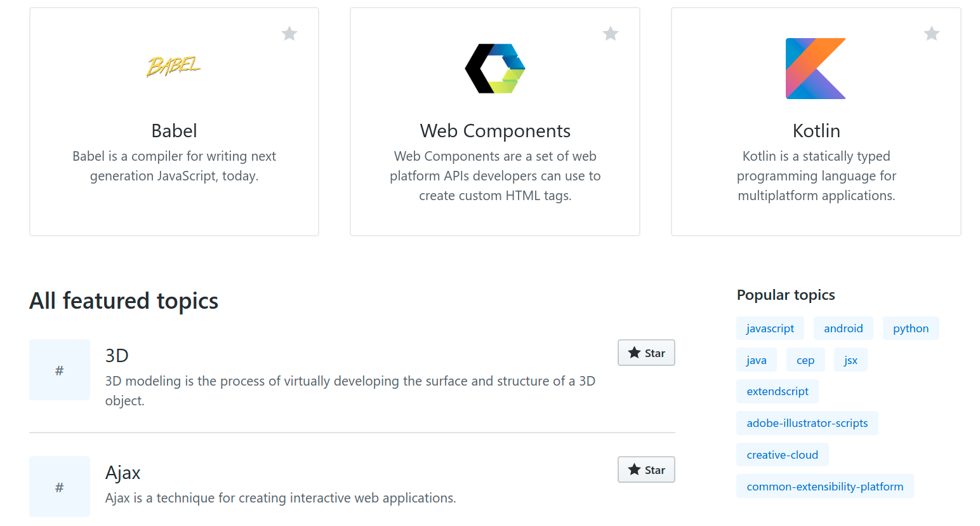Click the 'All featured topics' heading

point(124,301)
